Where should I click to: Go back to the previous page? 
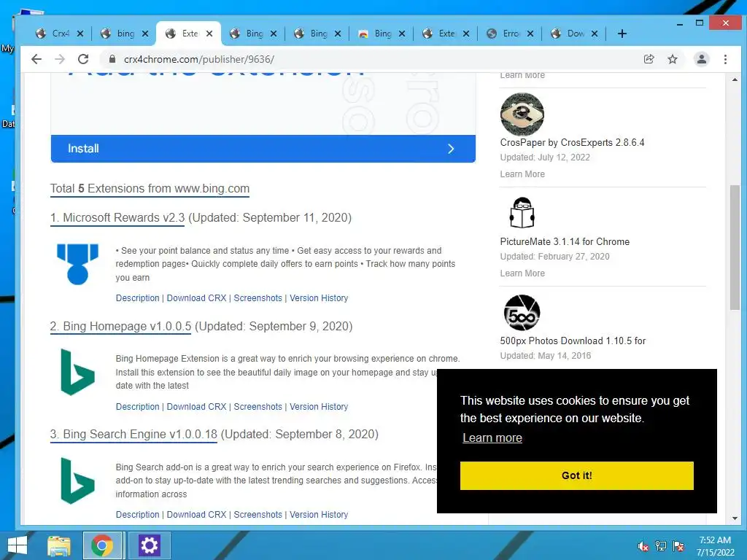pyautogui.click(x=36, y=59)
